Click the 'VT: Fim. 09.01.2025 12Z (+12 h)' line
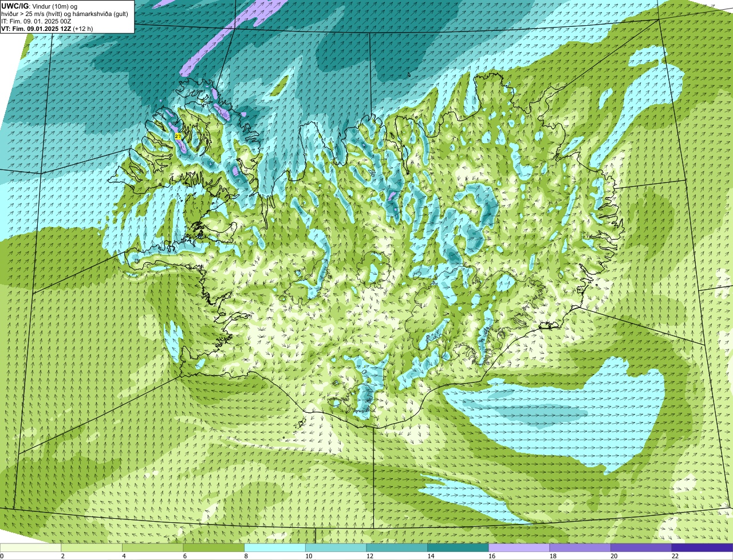Image resolution: width=733 pixels, height=560 pixels. point(47,29)
